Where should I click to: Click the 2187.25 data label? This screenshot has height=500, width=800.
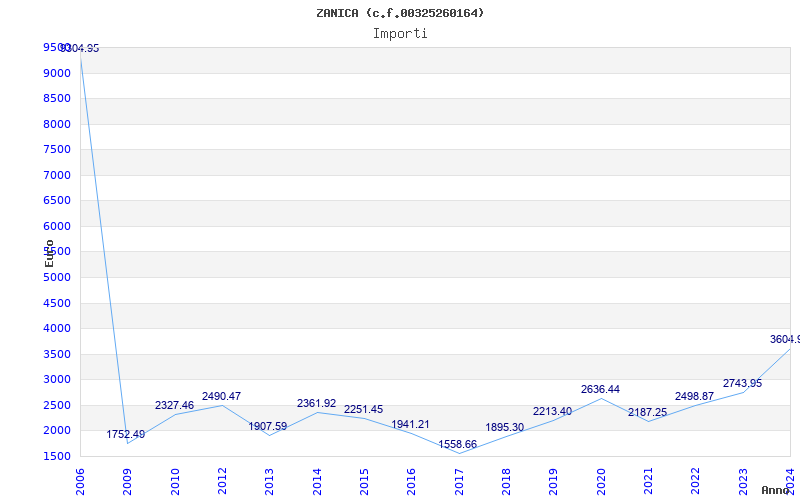coord(647,412)
